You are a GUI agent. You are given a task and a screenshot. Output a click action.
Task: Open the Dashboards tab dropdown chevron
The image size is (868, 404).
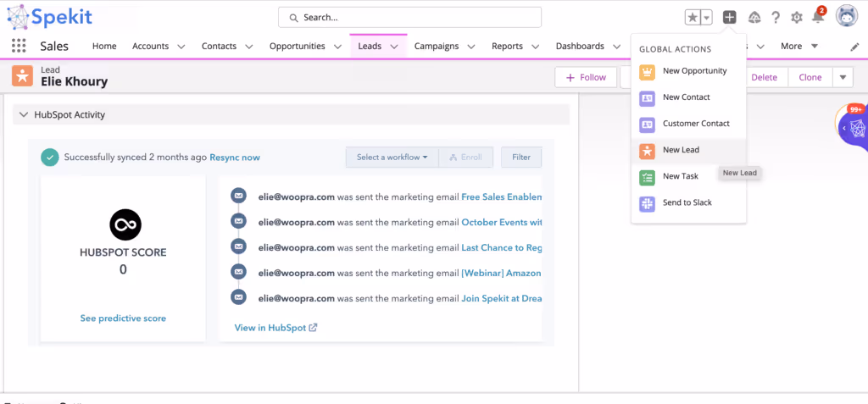click(617, 47)
